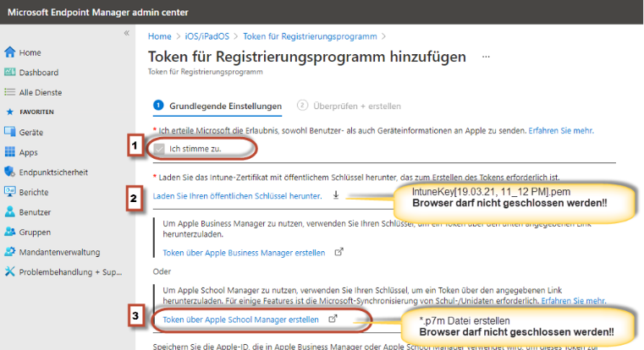Screen dimensions: 644x350
Task: Collapse the sidebar with the double chevron
Action: point(127,33)
